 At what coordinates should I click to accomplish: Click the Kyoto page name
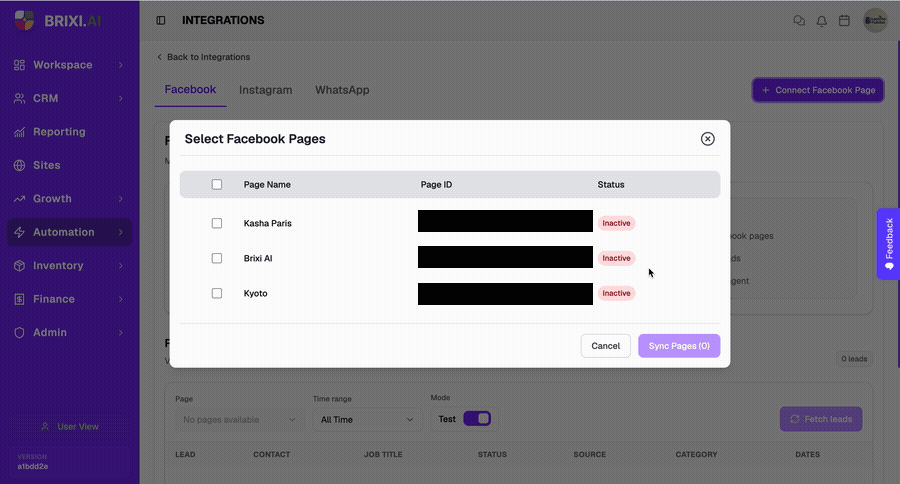(255, 293)
